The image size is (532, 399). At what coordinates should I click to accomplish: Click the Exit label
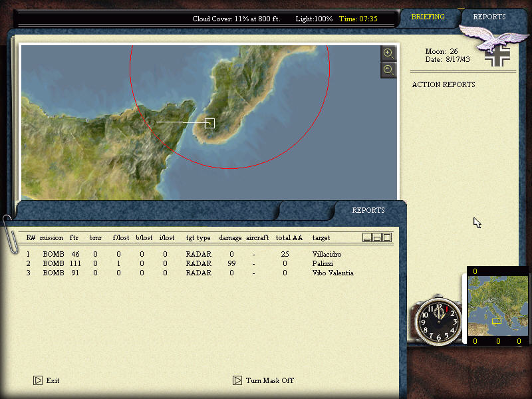click(53, 380)
